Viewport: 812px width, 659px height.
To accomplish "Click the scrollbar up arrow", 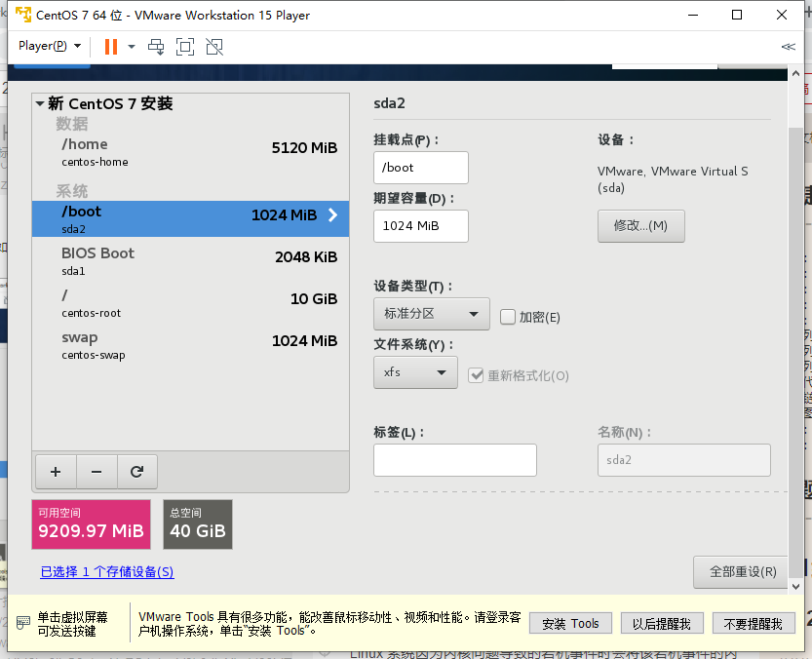I will tap(796, 73).
